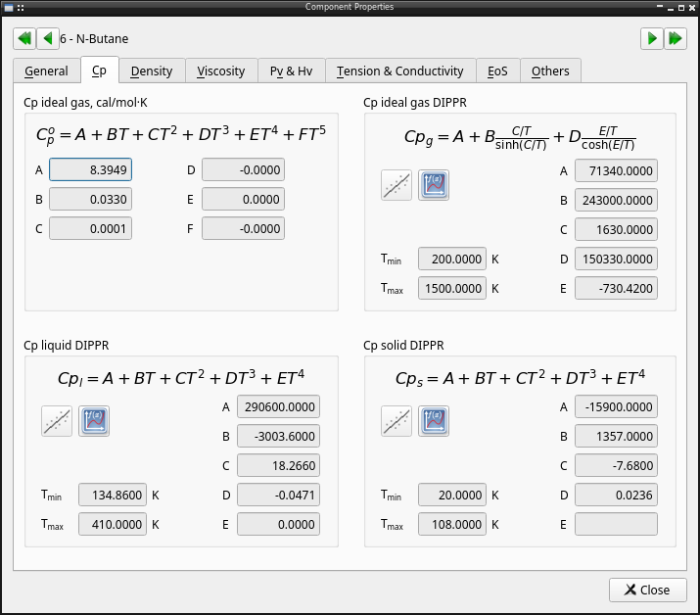700x615 pixels.
Task: Open the Viscosity tab
Action: coord(221,71)
